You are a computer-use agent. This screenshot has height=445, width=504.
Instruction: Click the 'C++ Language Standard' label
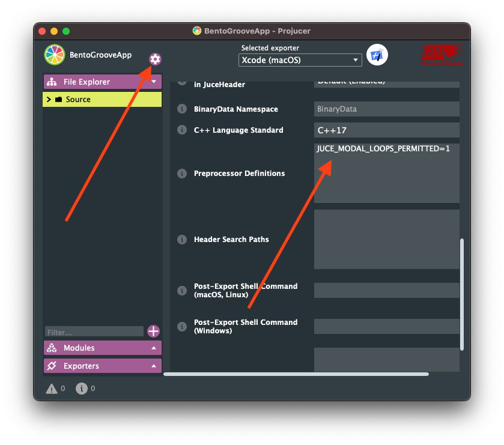238,130
